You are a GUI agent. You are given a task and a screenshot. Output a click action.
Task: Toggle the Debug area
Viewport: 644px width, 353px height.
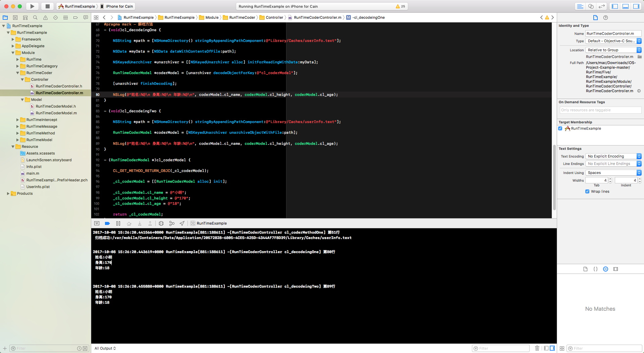tap(626, 6)
